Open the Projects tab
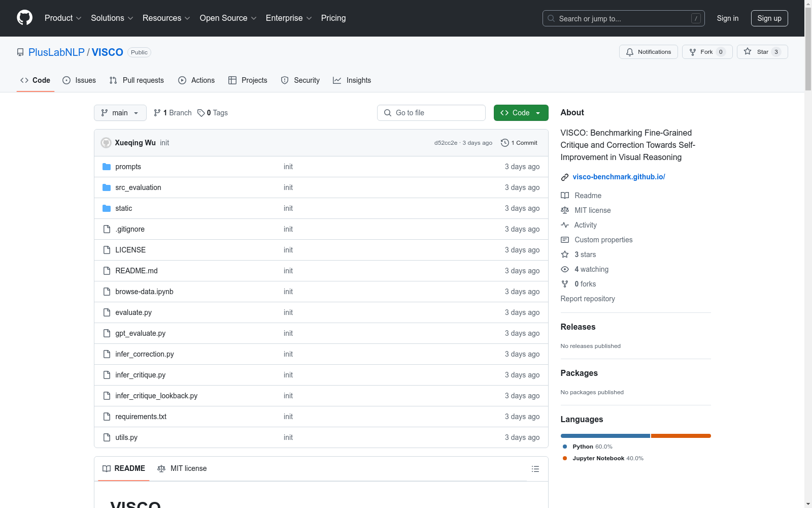 pos(248,80)
